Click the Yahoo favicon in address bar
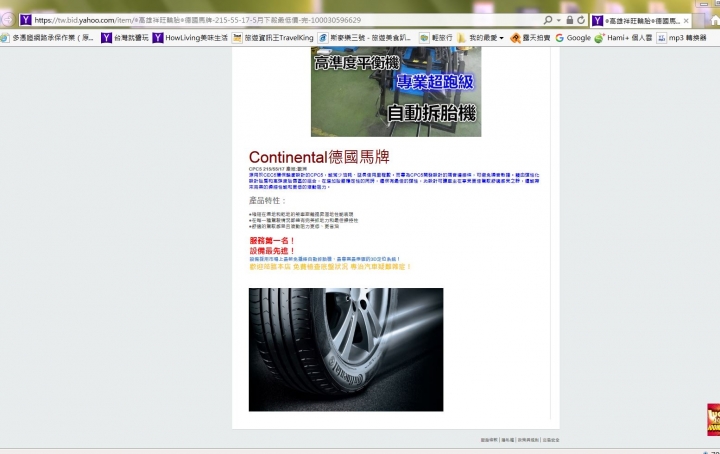The image size is (720, 454). click(x=26, y=20)
